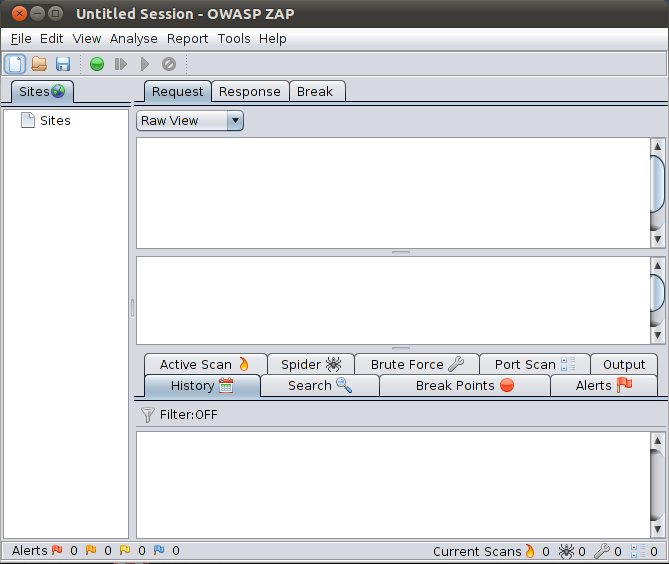The height and width of the screenshot is (564, 669).
Task: Click the History list vertical scrollbar thumb
Action: pos(657,485)
